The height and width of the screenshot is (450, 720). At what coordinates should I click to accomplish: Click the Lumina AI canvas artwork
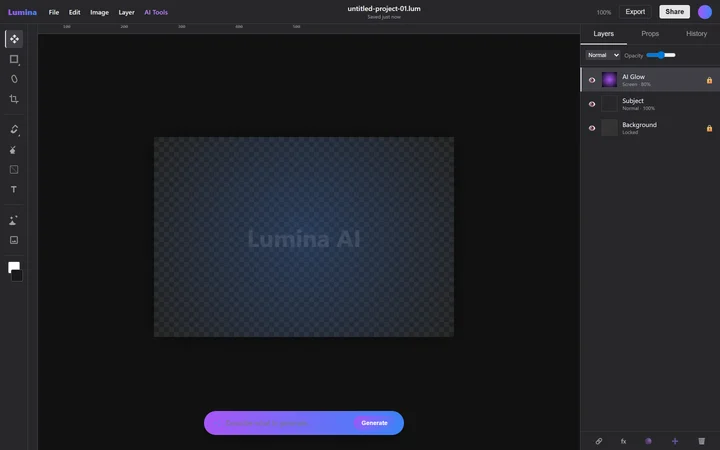tap(304, 237)
